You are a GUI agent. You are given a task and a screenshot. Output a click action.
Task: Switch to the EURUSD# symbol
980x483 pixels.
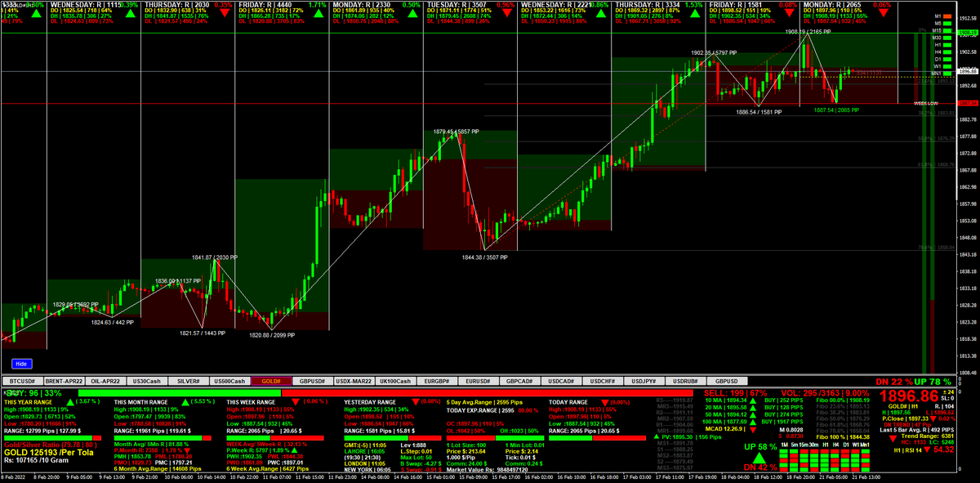point(478,381)
